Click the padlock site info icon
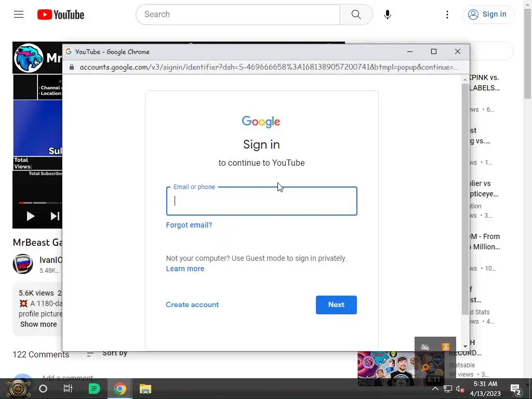532x399 pixels. [x=72, y=67]
